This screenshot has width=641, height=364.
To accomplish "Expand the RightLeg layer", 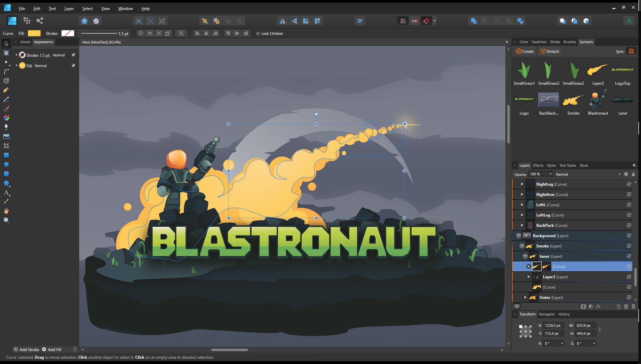I will click(522, 184).
